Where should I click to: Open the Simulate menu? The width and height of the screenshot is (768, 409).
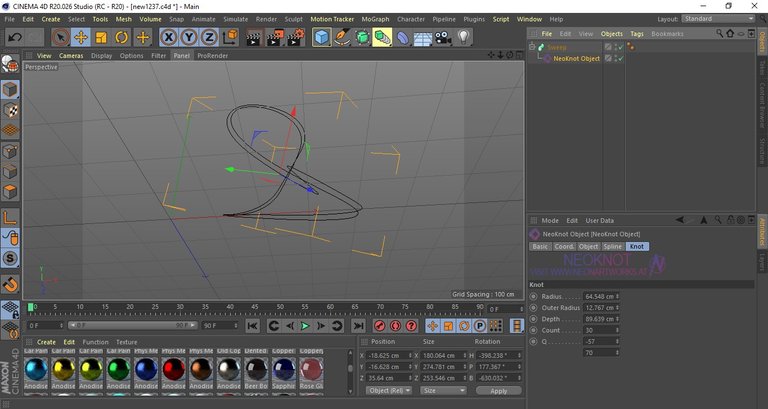coord(236,19)
